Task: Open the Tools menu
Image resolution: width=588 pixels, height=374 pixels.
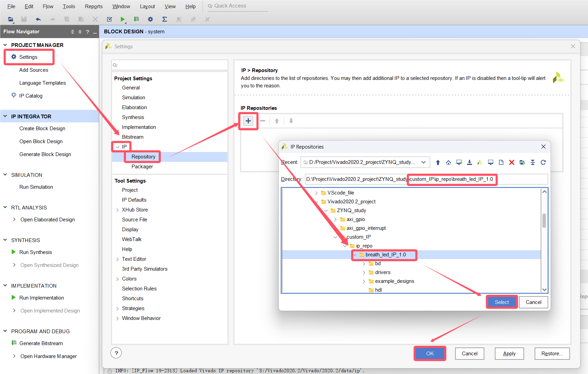Action: pos(69,6)
